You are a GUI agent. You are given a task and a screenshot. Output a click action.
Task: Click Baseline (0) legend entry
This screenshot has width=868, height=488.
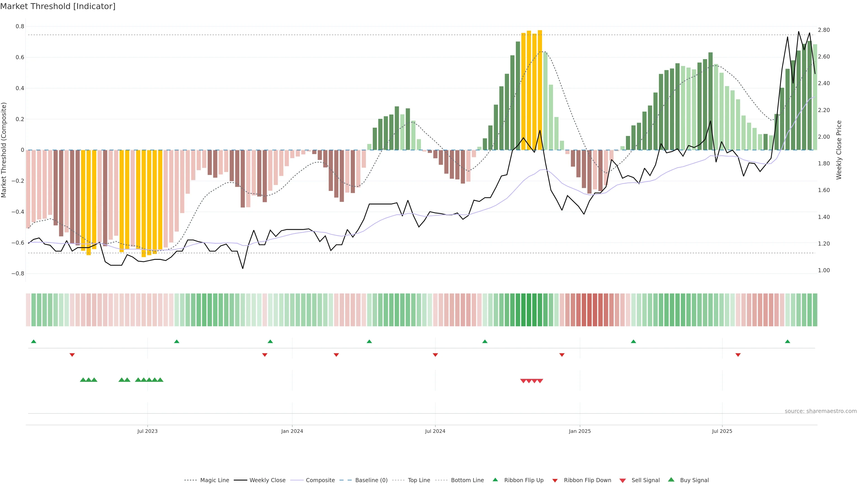point(371,480)
